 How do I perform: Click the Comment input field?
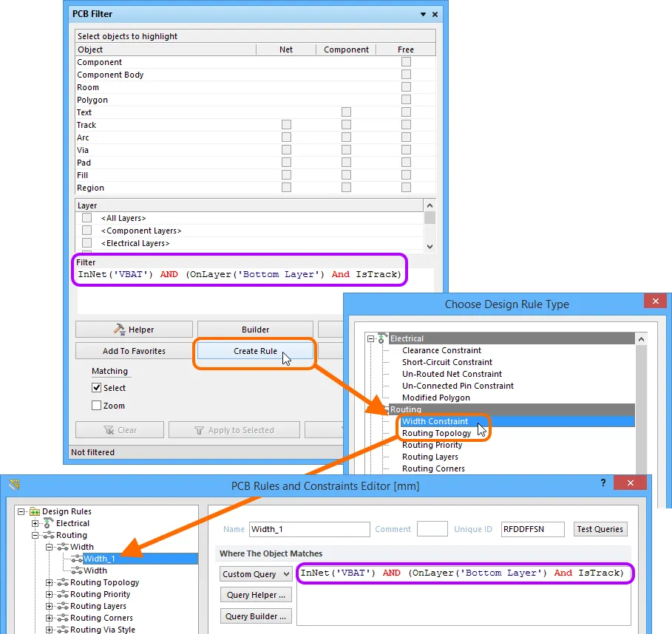pos(432,529)
